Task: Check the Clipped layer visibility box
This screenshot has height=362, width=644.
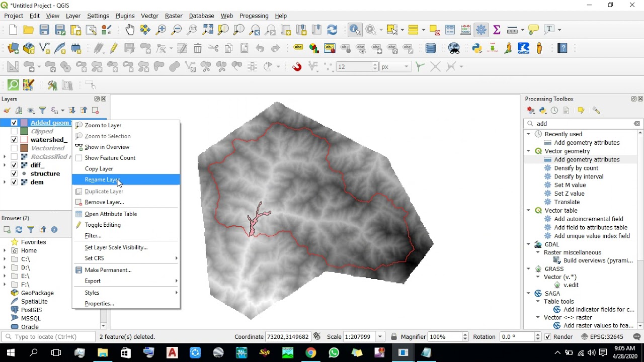Action: pos(14,131)
